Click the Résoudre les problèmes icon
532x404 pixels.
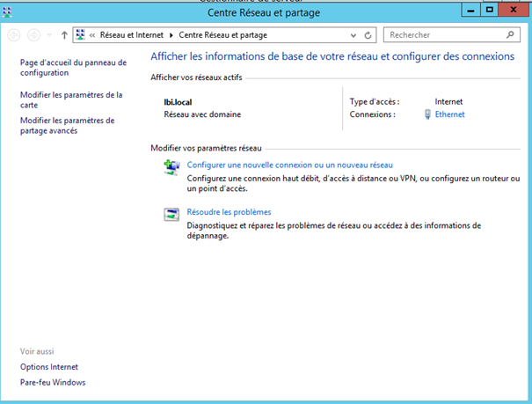coord(171,214)
